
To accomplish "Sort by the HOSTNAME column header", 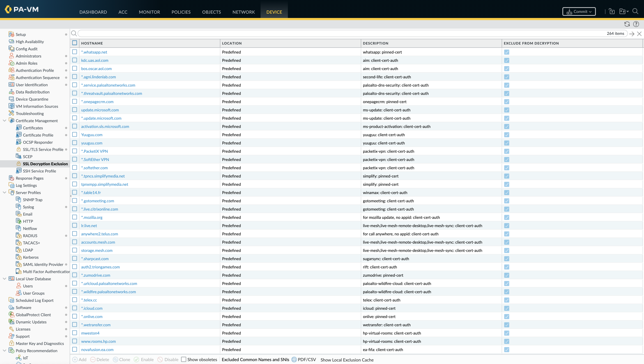I will [149, 43].
